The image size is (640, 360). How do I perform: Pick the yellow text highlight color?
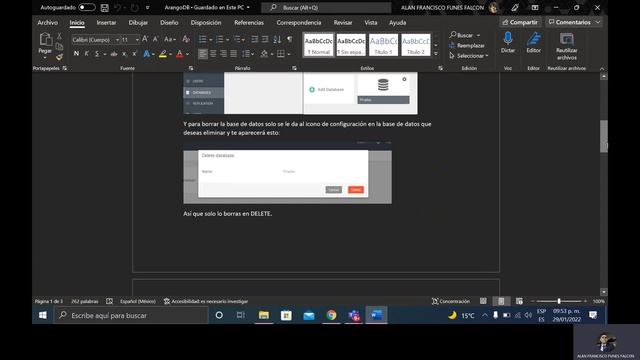pyautogui.click(x=163, y=54)
